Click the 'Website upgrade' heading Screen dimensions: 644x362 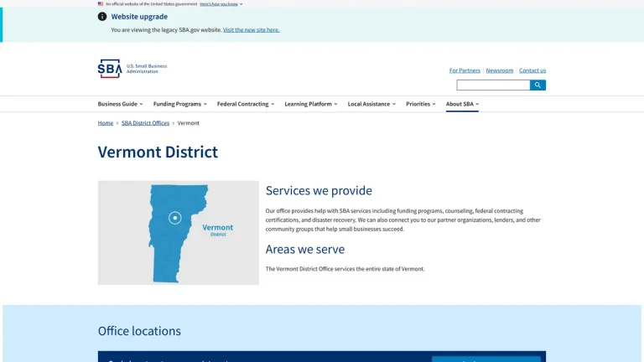click(x=139, y=17)
